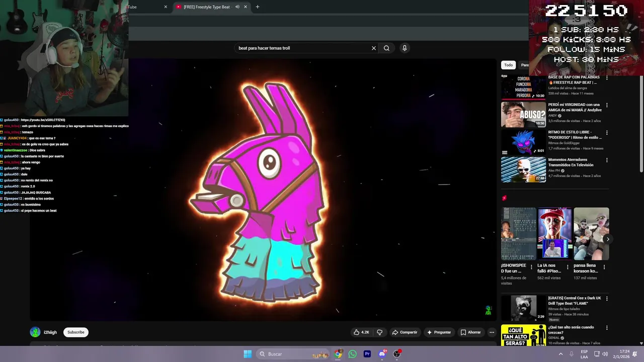Dislike the video with the thumbs down
The width and height of the screenshot is (644, 362).
click(x=380, y=332)
